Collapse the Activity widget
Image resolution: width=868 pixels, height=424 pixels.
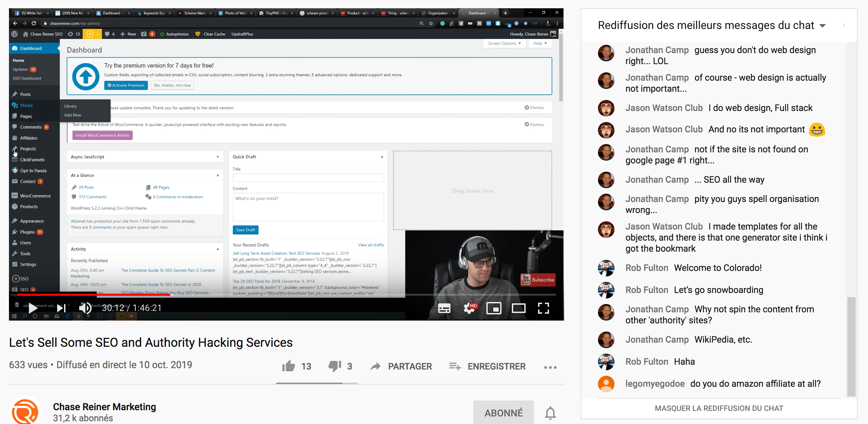pos(218,249)
